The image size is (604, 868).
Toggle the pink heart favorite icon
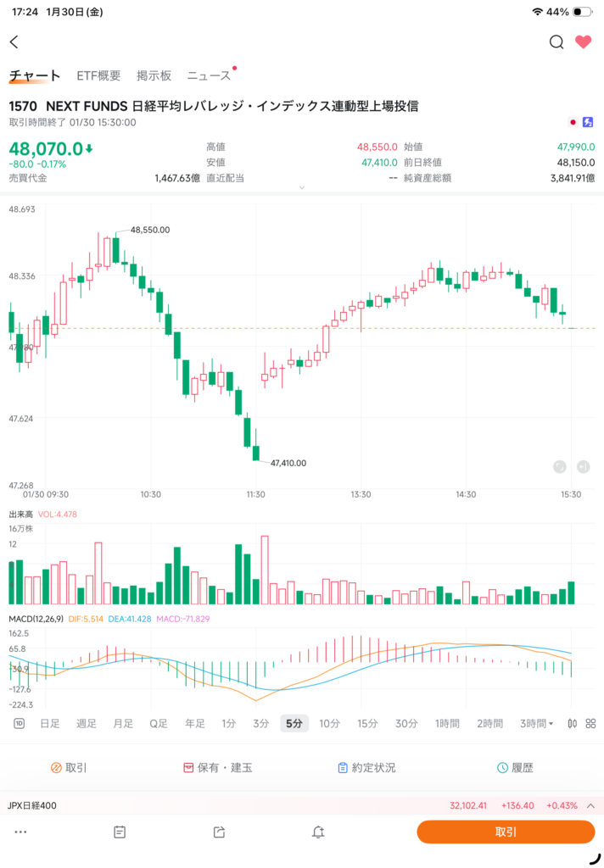tap(583, 42)
